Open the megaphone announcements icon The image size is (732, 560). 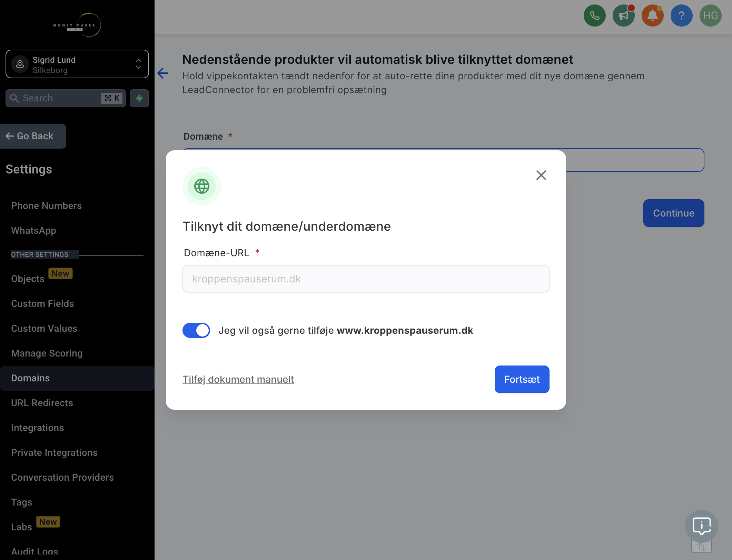[x=623, y=16]
